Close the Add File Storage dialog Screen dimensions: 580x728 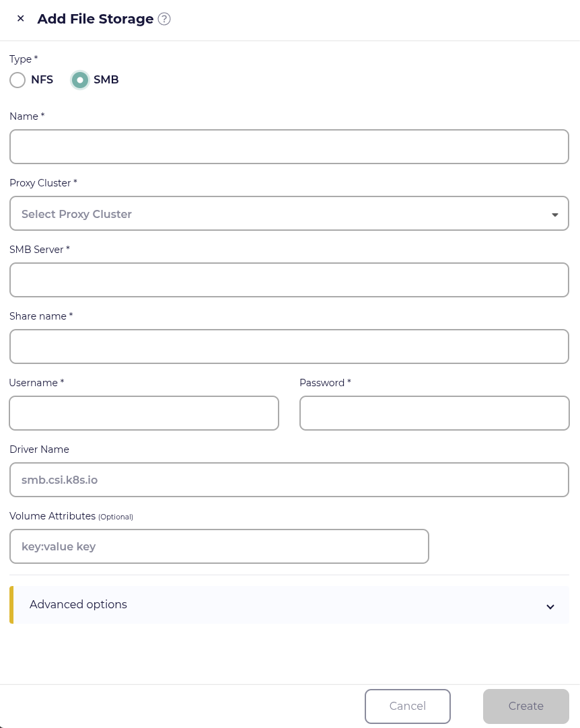click(x=21, y=19)
